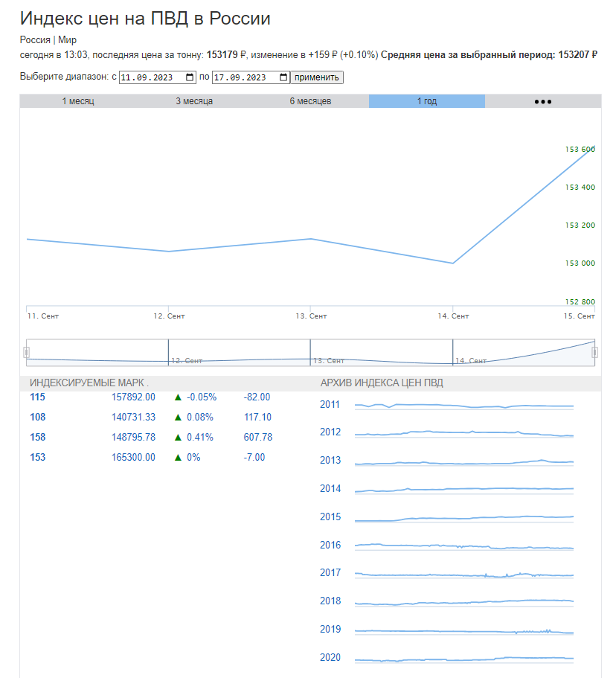Open grade 158 link
Viewport: 616px width, 678px height.
[38, 437]
